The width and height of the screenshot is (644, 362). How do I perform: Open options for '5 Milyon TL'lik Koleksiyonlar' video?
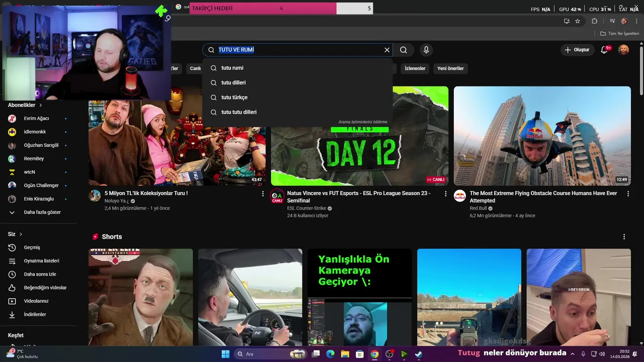coord(263,194)
